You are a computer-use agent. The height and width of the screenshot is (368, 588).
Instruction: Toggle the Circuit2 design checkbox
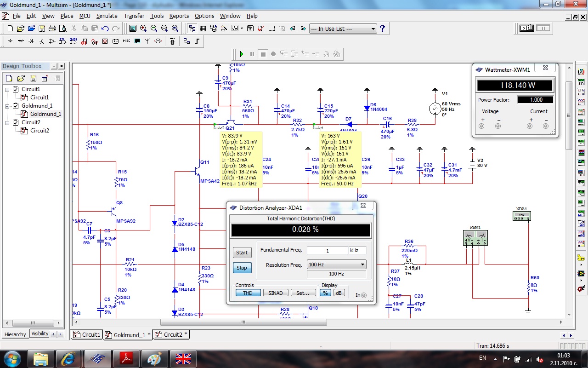(x=16, y=122)
